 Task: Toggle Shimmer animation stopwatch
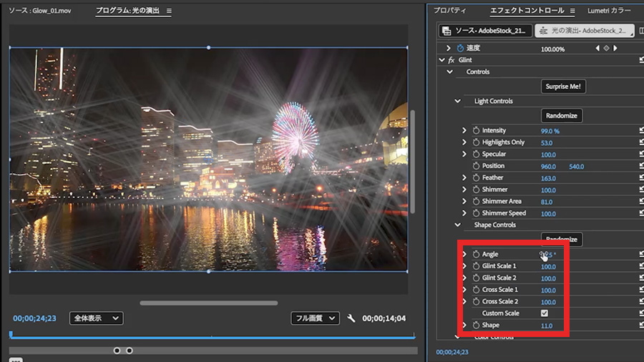tap(476, 189)
